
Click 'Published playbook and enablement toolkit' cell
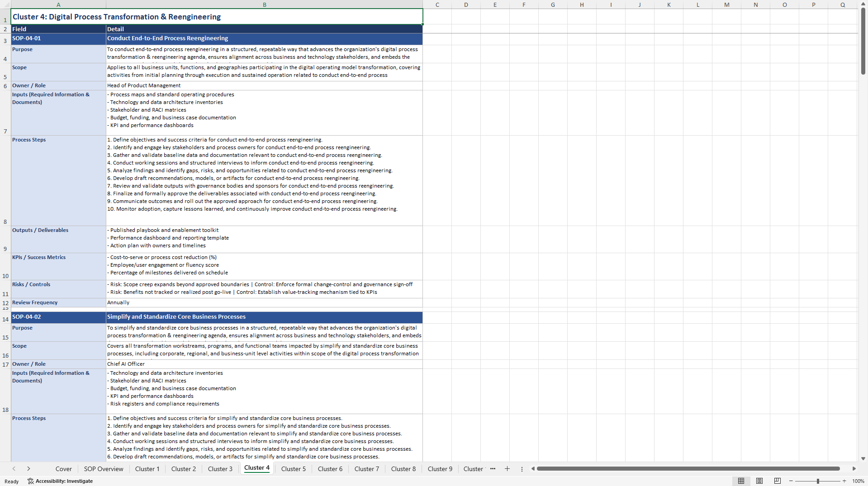pyautogui.click(x=265, y=239)
